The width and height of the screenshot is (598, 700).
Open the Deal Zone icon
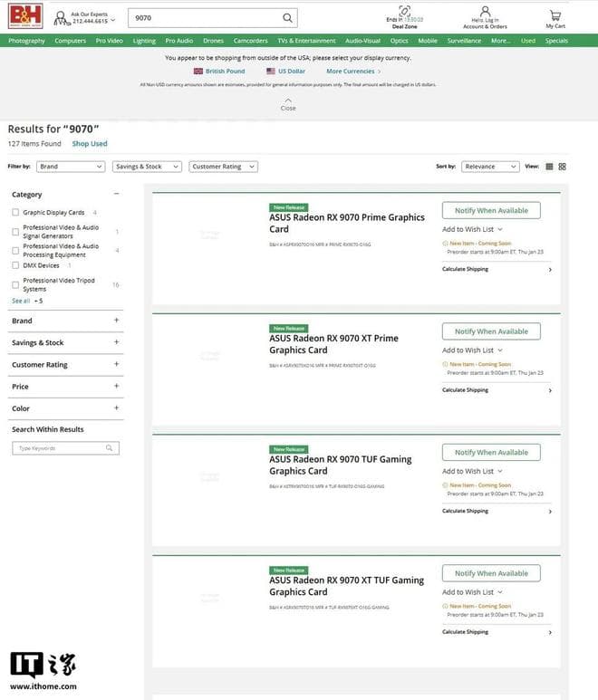(x=405, y=12)
